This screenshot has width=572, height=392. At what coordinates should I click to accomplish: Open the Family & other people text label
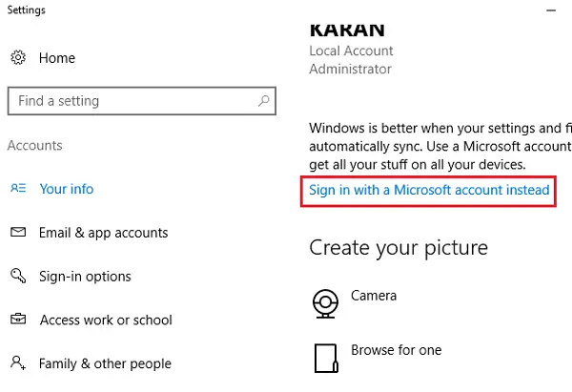coord(105,363)
